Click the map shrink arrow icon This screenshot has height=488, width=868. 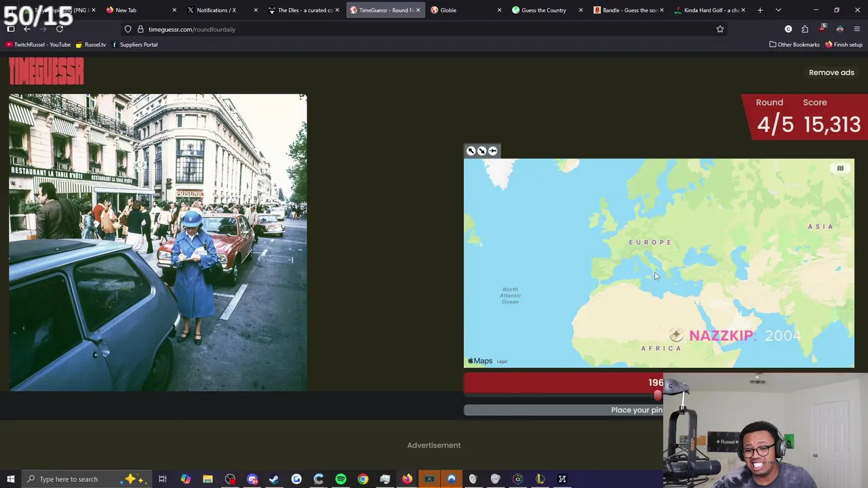[x=481, y=151]
